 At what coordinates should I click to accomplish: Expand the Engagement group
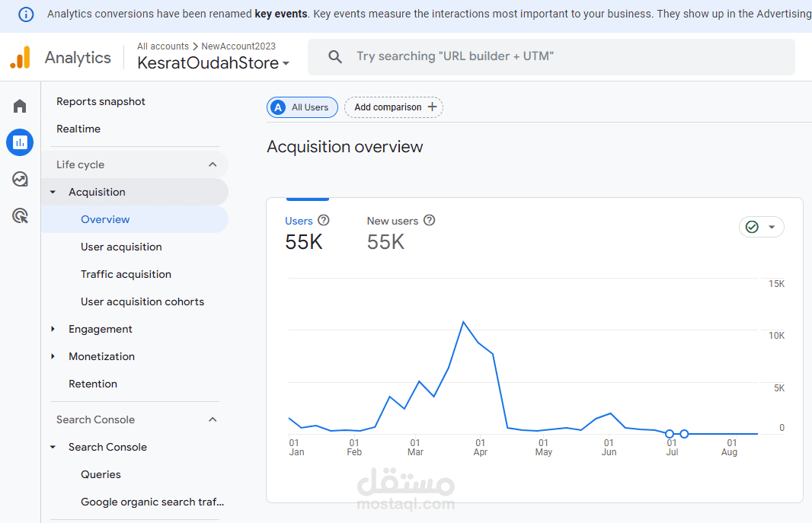click(53, 329)
